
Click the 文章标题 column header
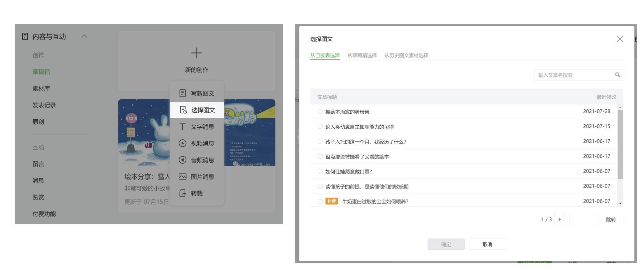(327, 97)
